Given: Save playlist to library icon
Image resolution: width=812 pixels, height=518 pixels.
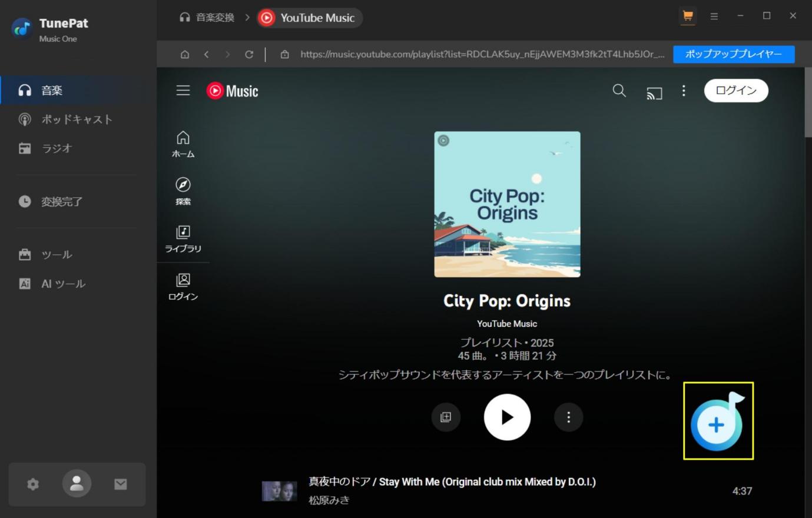Looking at the screenshot, I should pos(446,417).
